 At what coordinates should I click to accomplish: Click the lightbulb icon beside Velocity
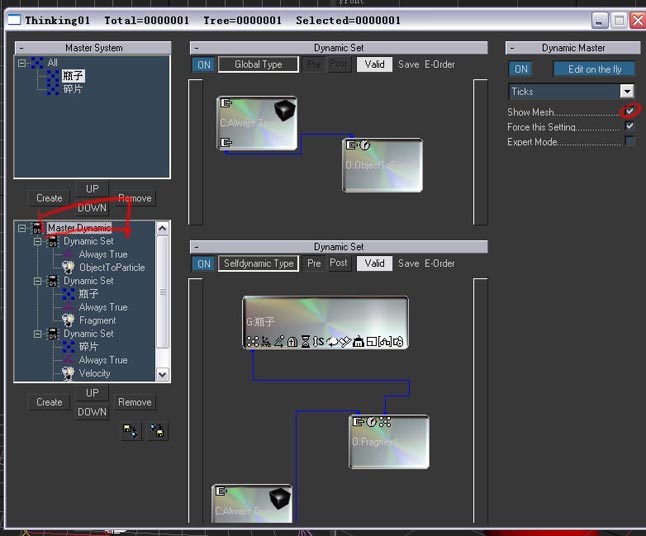coord(68,373)
